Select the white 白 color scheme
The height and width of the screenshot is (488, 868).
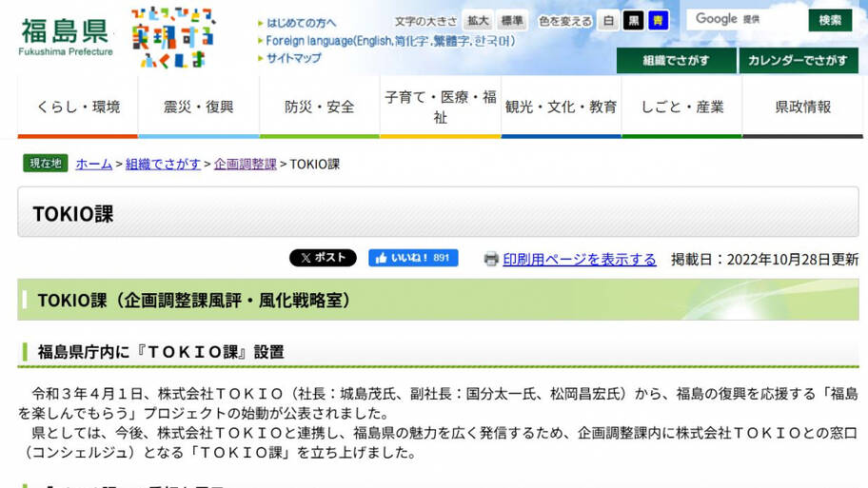coord(608,21)
